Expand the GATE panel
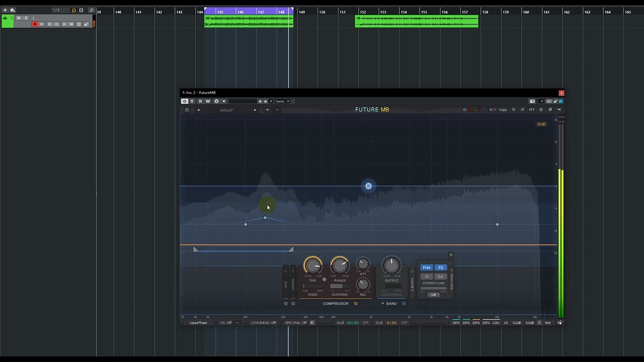The height and width of the screenshot is (362, 644). [x=286, y=271]
